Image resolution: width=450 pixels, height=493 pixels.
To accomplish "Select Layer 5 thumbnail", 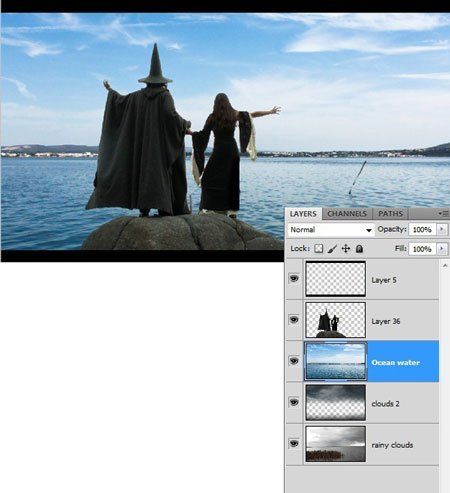I will pyautogui.click(x=336, y=279).
